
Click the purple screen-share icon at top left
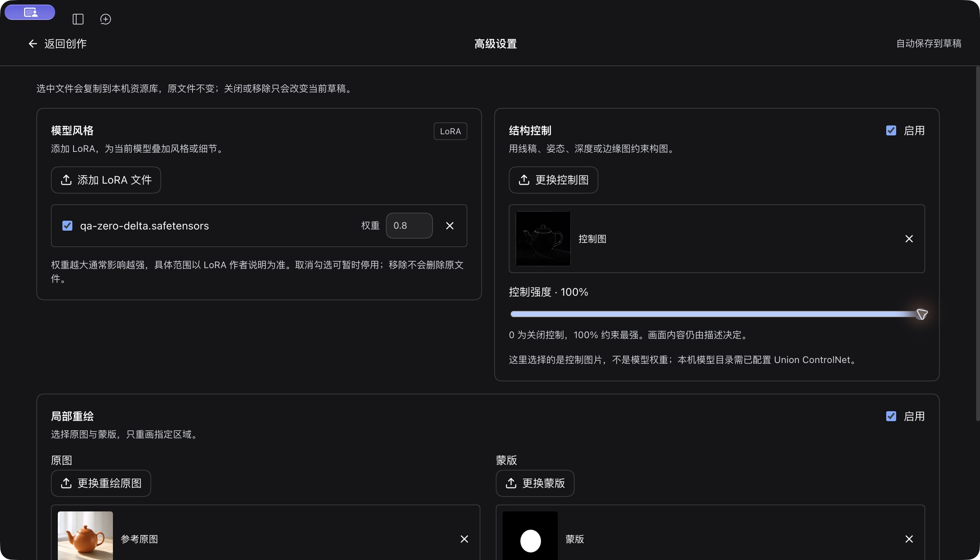click(x=30, y=12)
